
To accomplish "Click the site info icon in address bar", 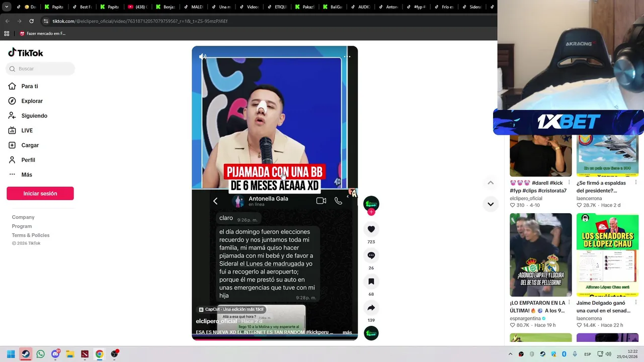I will 46,21.
